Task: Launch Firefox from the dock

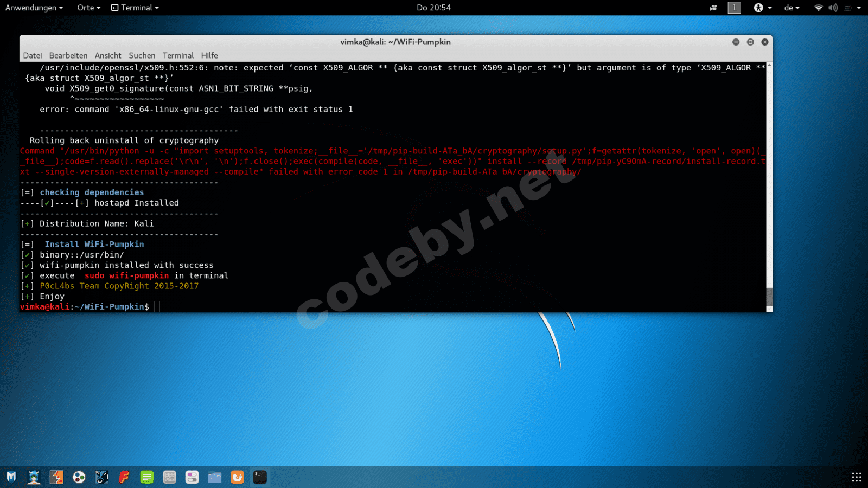Action: pos(238,477)
